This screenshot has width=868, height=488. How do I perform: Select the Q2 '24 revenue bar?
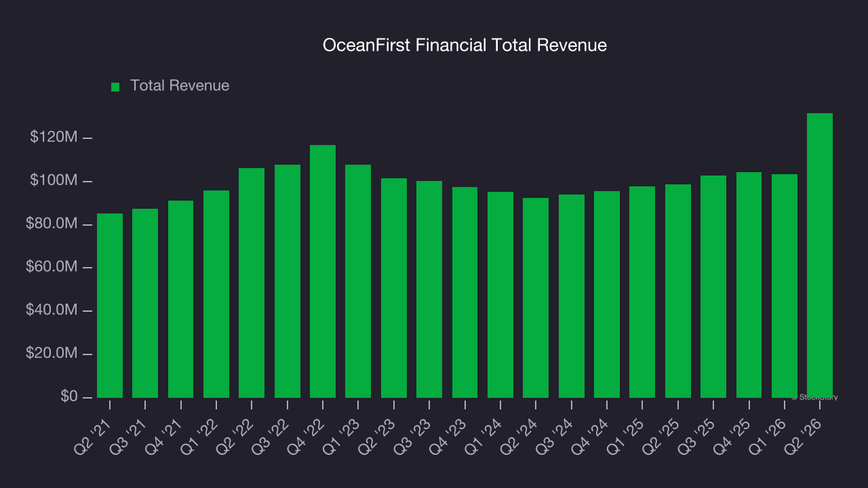(x=536, y=298)
